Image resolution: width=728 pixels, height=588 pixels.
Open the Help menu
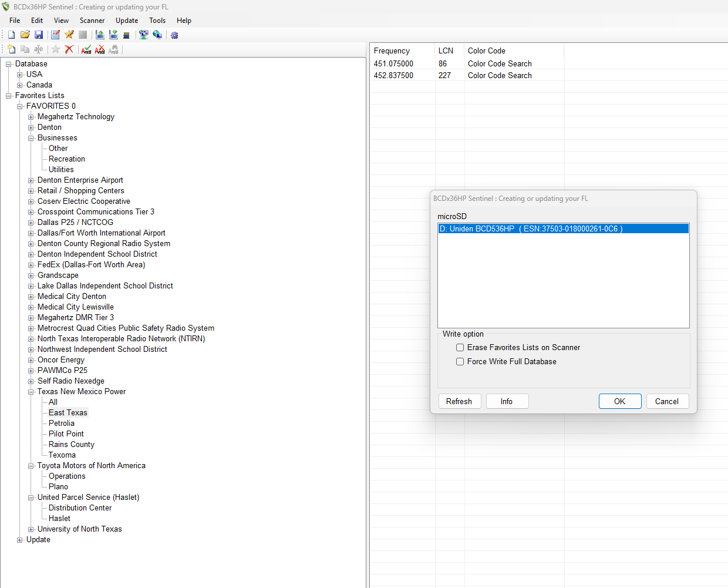184,21
